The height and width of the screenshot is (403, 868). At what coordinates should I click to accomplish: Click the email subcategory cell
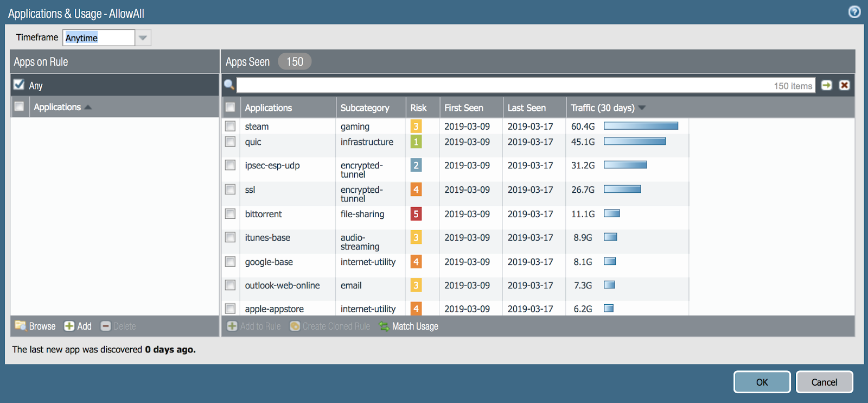351,285
